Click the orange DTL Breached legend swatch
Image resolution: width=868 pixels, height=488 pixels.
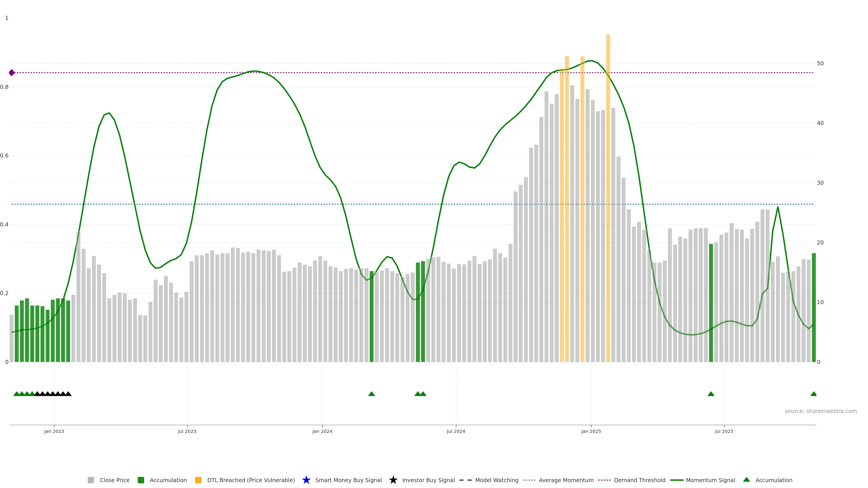[198, 480]
